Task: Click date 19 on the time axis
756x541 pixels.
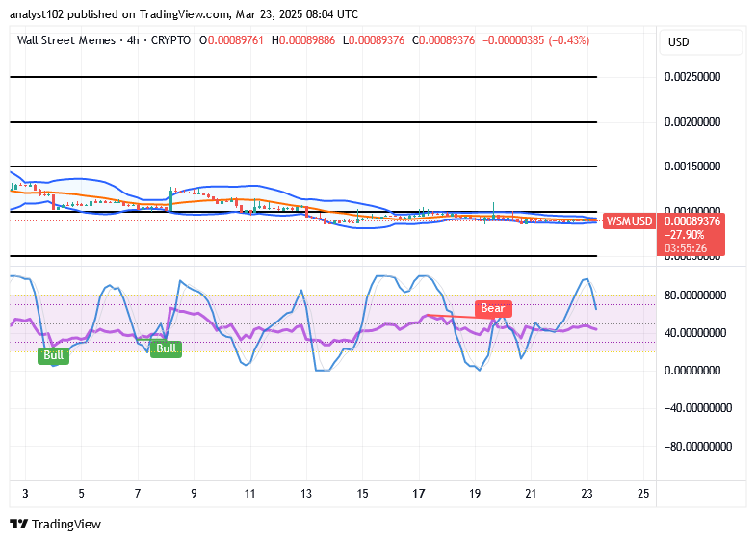Action: 475,494
